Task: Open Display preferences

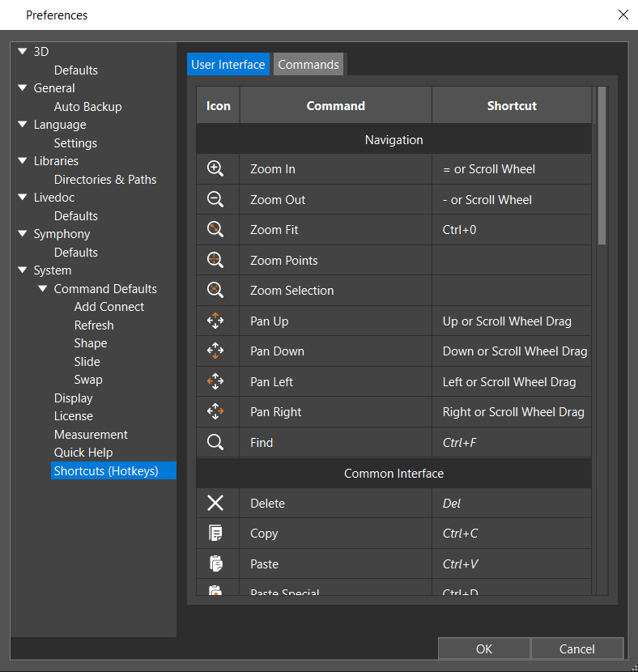Action: tap(73, 398)
